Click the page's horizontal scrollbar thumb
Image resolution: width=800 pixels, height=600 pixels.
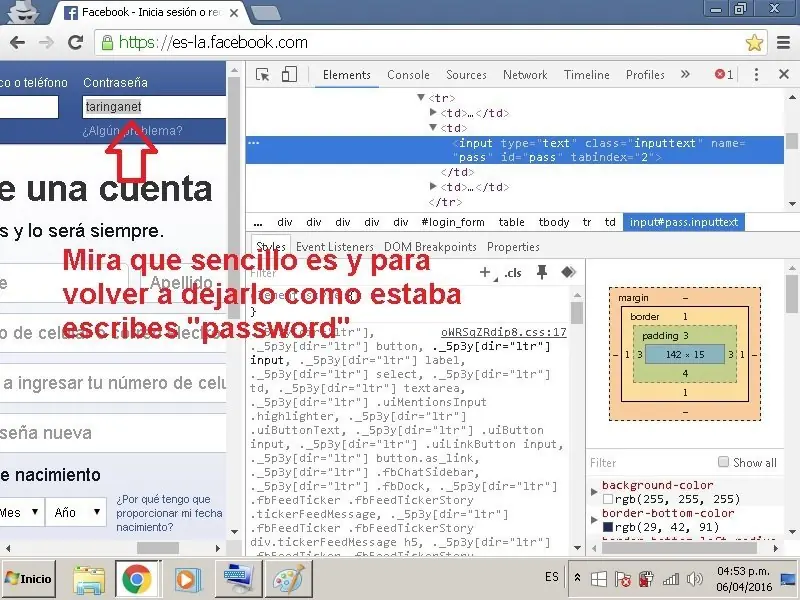pyautogui.click(x=158, y=548)
